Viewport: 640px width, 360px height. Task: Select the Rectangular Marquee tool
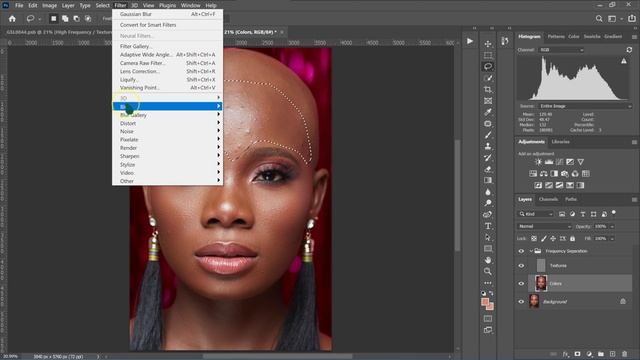tap(488, 55)
